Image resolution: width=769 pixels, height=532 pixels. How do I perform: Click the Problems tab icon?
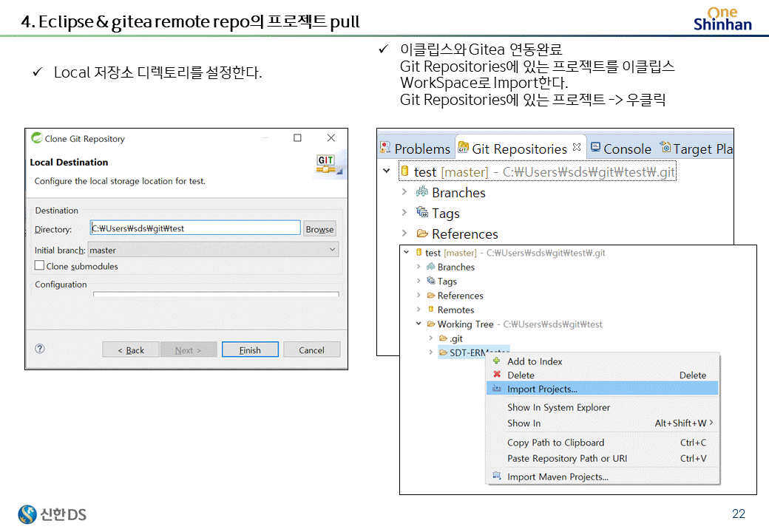(x=385, y=148)
